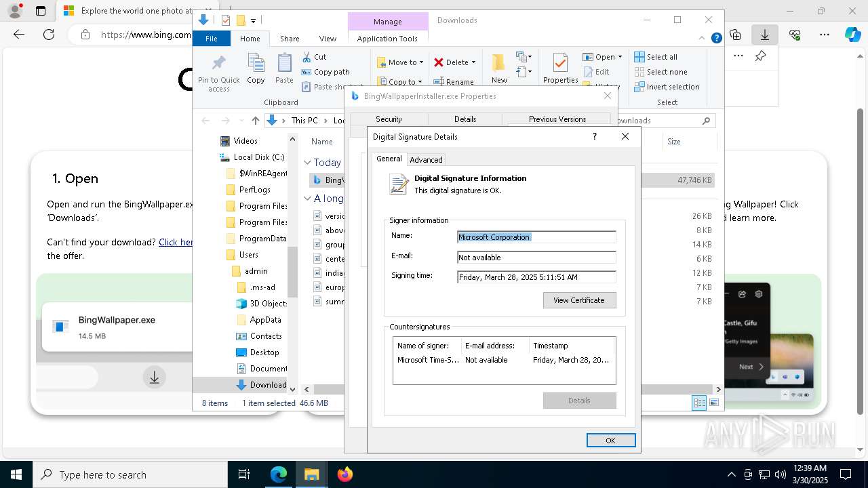Viewport: 868px width, 488px height.
Task: Switch to details view button
Action: 699,403
